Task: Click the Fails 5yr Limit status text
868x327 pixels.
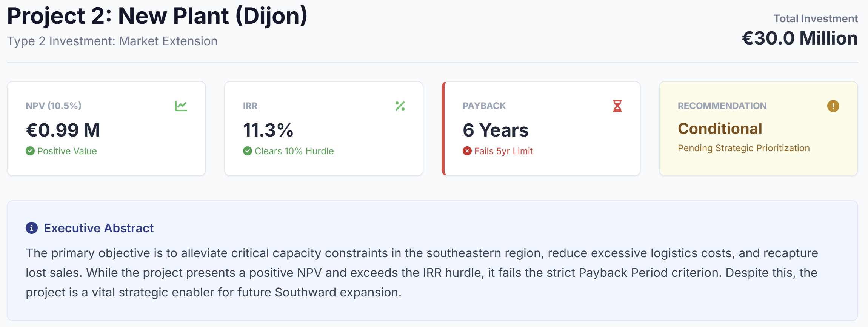Action: click(x=503, y=151)
